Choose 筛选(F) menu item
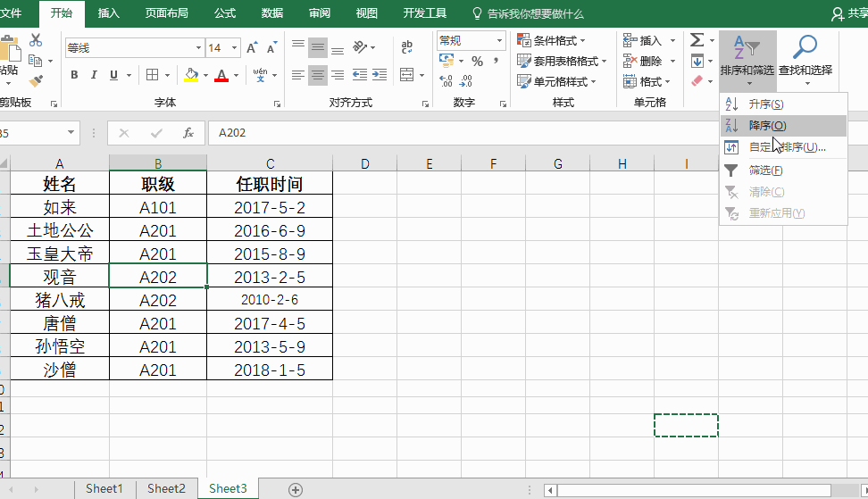The image size is (868, 499). click(783, 170)
